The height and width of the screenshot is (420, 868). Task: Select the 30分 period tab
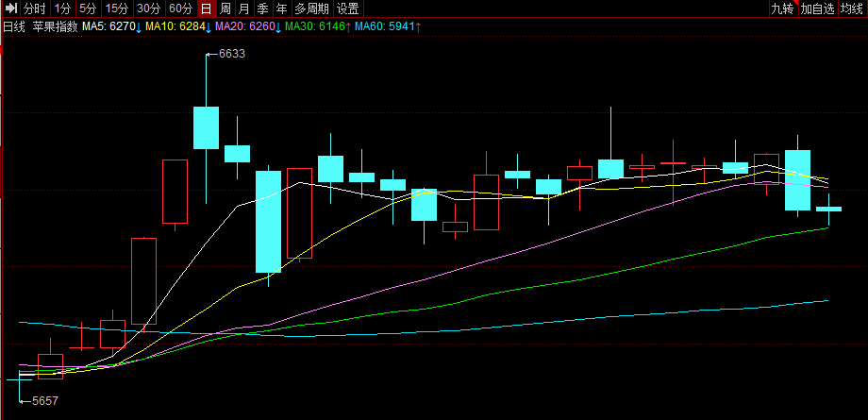[x=149, y=8]
